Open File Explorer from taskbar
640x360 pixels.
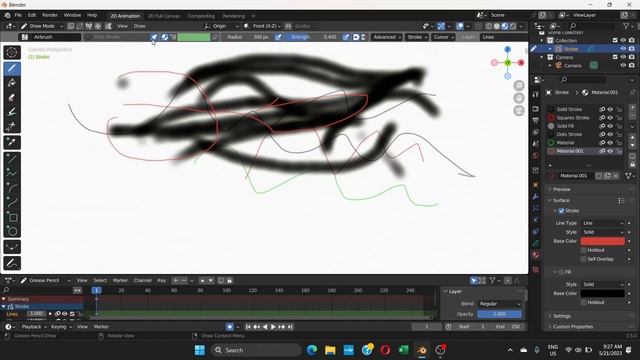pos(330,350)
